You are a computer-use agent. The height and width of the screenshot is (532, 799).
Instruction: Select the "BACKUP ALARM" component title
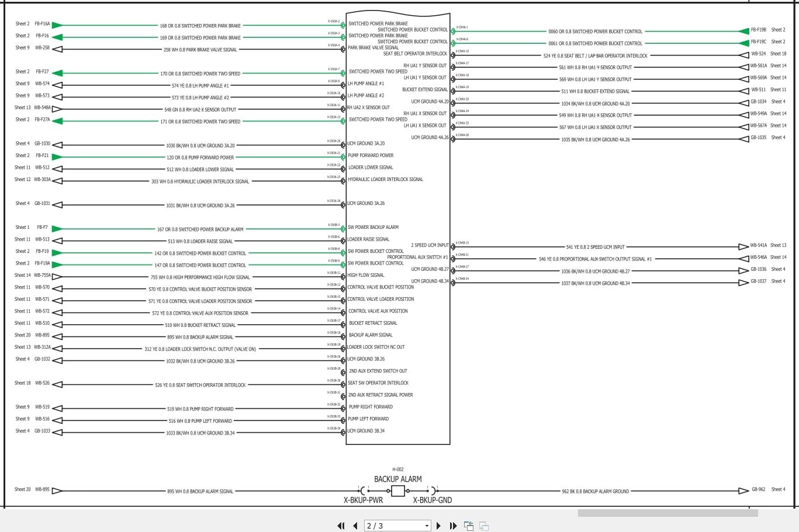pyautogui.click(x=398, y=479)
